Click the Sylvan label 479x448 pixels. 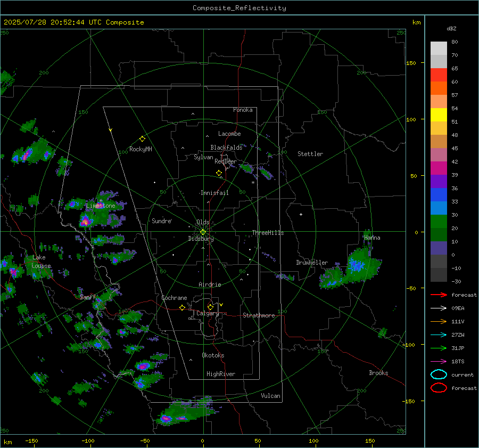tap(203, 157)
